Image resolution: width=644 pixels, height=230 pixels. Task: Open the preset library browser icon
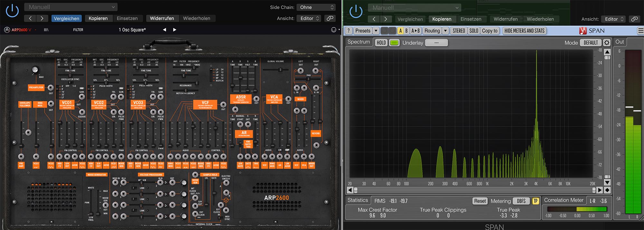pos(46,30)
